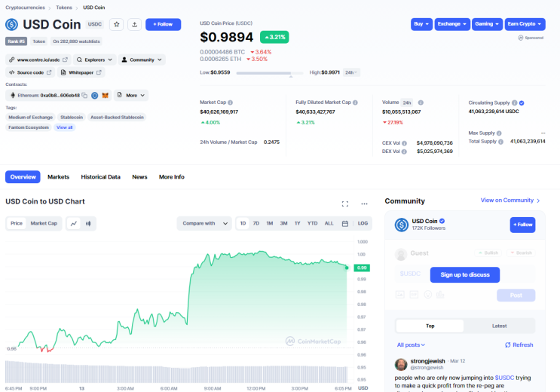This screenshot has width=560, height=392.
Task: Open the Compare with dropdown
Action: pos(204,223)
